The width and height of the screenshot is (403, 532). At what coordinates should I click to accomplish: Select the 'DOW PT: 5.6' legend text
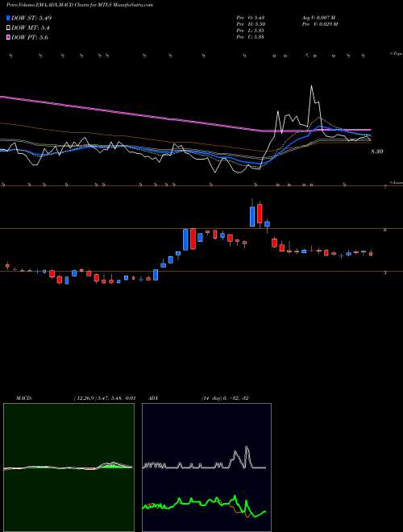[x=30, y=37]
